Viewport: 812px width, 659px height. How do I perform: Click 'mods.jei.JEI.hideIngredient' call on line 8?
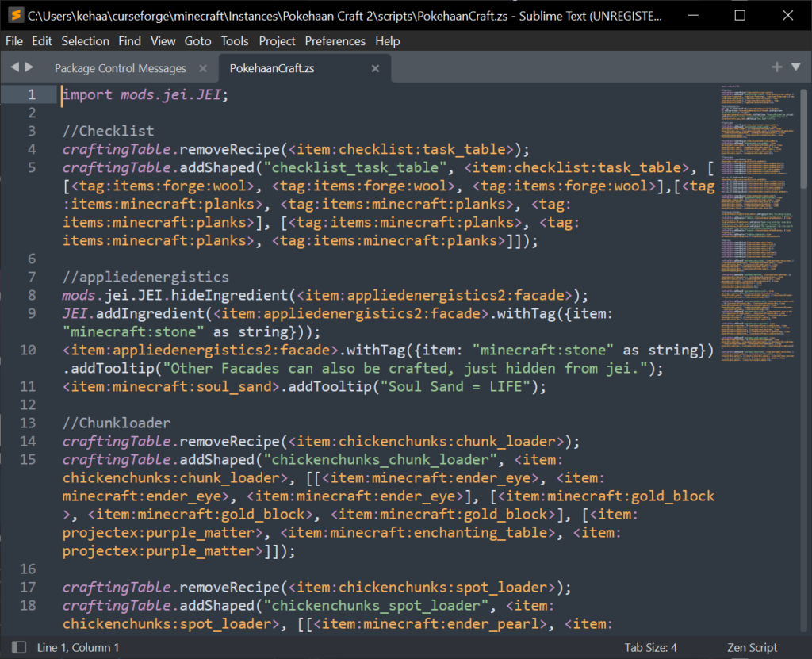(175, 295)
